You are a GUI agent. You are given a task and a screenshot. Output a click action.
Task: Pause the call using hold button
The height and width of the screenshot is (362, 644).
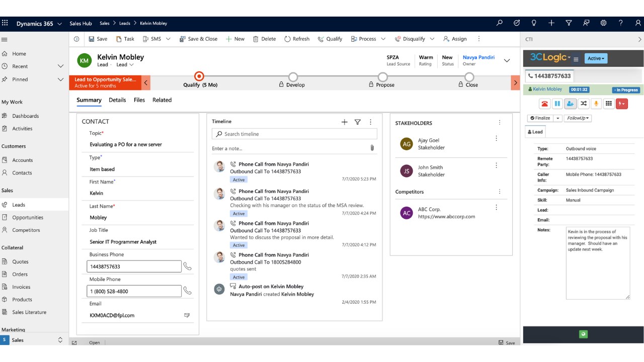pyautogui.click(x=557, y=104)
